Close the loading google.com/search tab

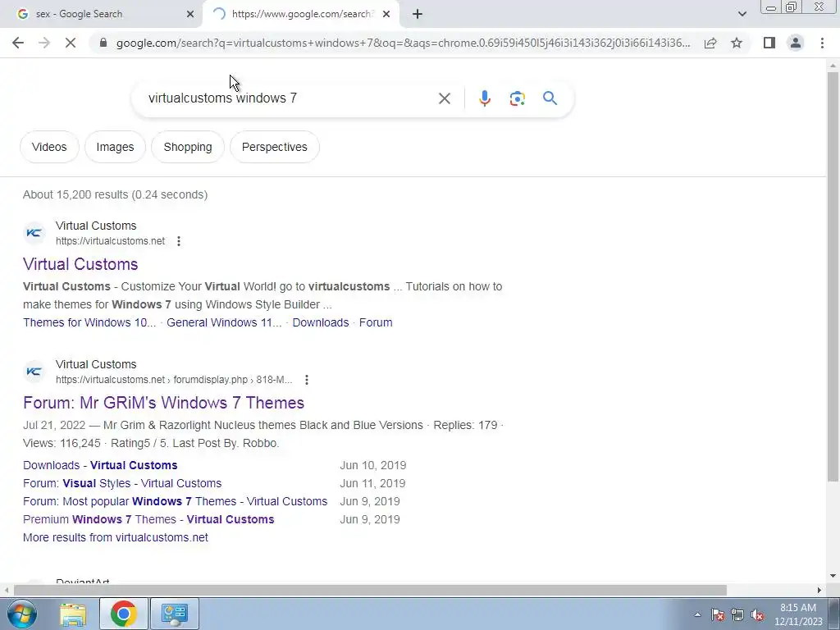386,14
